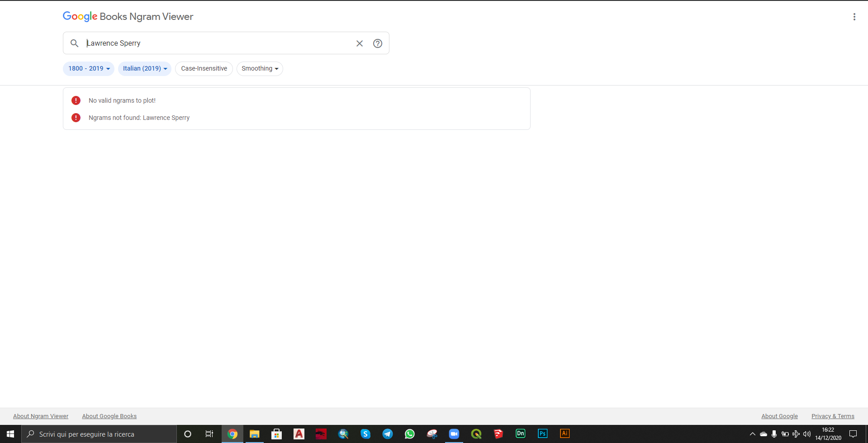Open SketchUp from taskbar
This screenshot has height=443, width=868.
click(498, 434)
